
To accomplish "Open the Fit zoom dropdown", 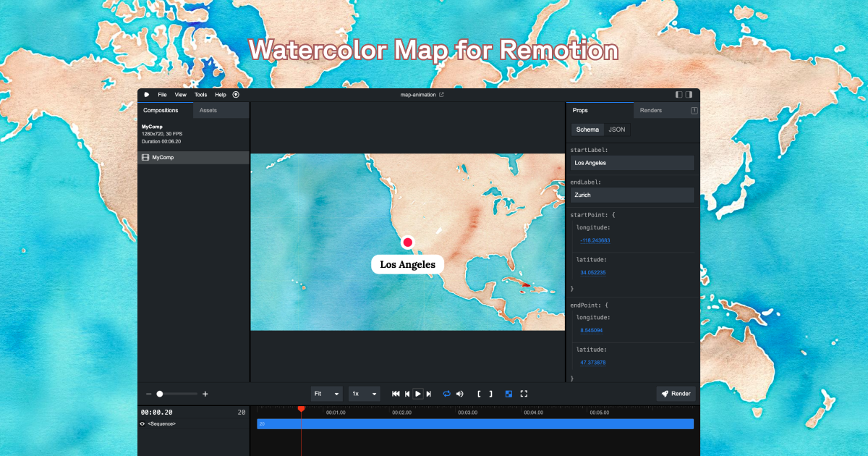I will point(326,394).
